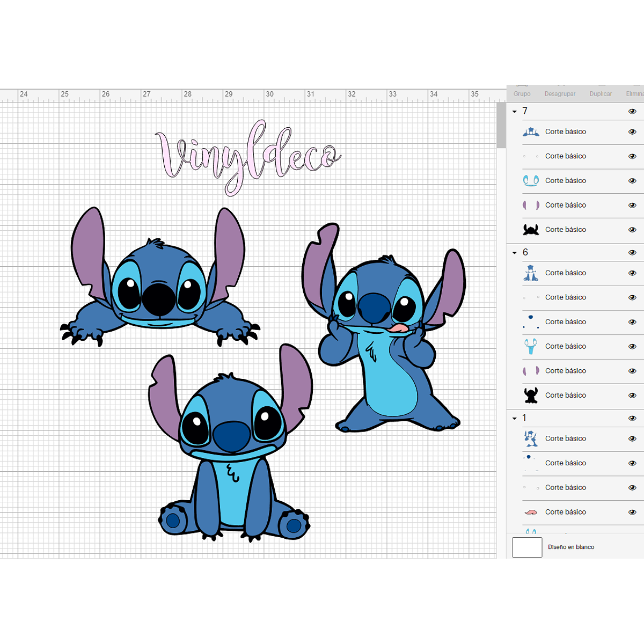Select the Grupo option in the toolbar
The image size is (644, 644).
tap(521, 93)
